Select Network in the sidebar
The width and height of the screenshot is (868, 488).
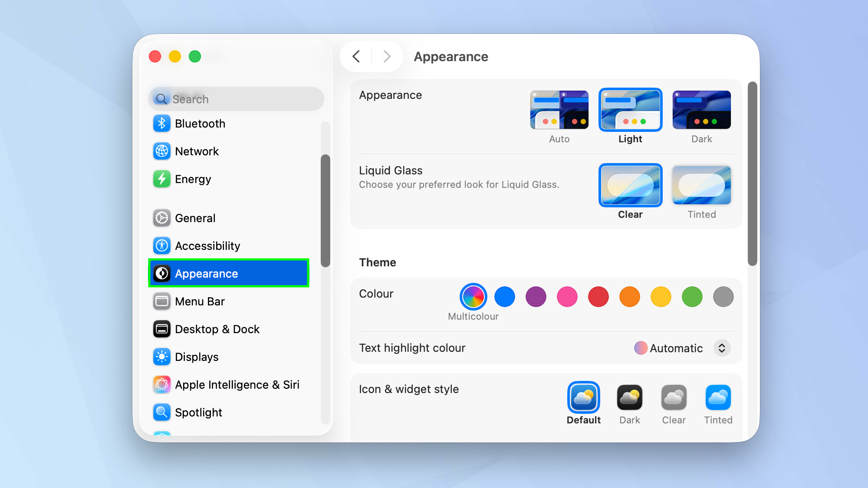pyautogui.click(x=197, y=151)
